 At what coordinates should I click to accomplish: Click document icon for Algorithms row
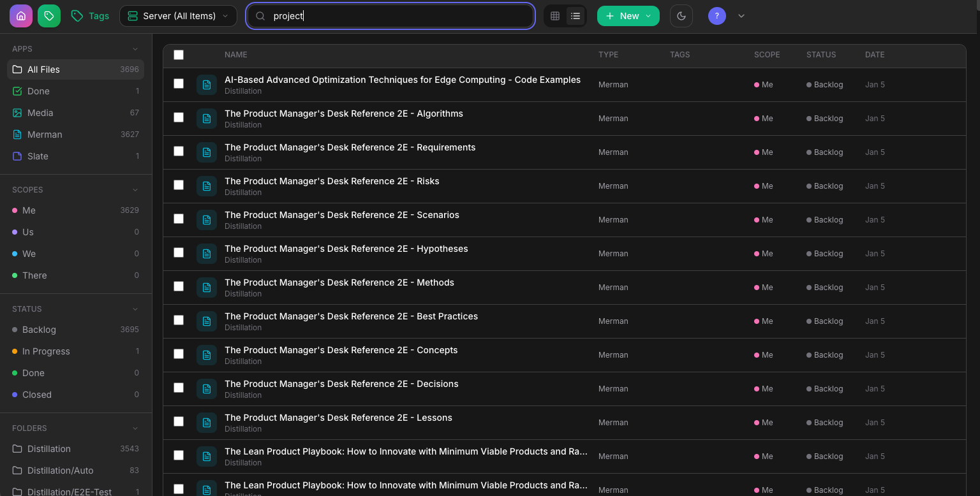(207, 119)
